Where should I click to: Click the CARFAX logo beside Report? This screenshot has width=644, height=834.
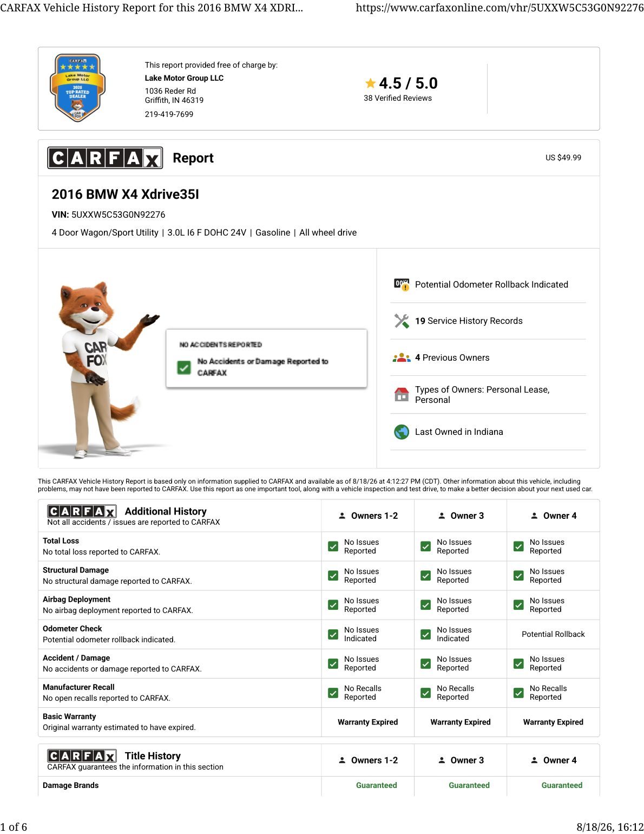[x=105, y=158]
